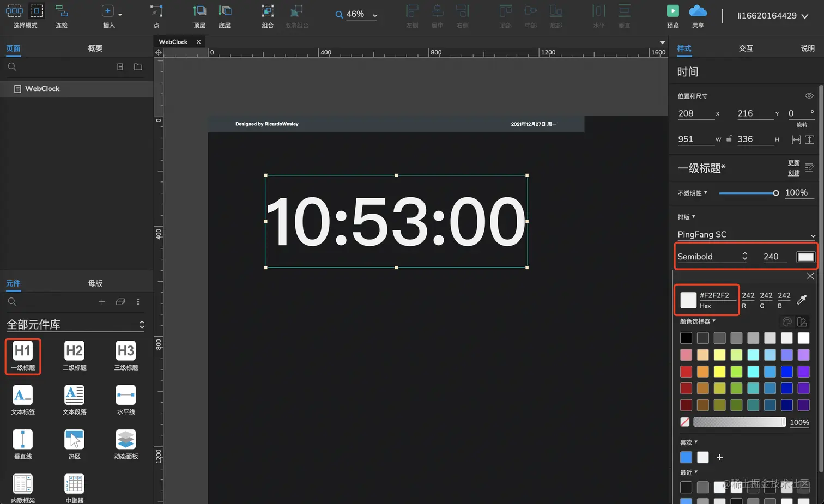Pick the 热区 hot spot widget
This screenshot has width=824, height=504.
pos(74,444)
